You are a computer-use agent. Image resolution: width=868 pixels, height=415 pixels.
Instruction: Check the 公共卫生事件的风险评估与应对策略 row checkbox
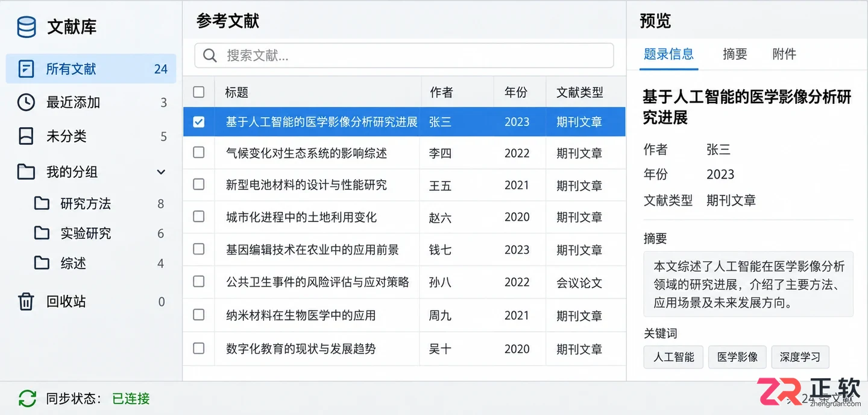(x=199, y=282)
